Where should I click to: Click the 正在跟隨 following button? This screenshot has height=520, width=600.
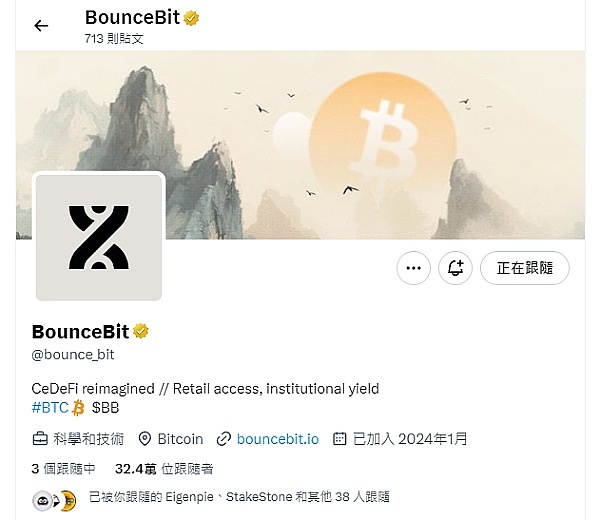pos(525,268)
